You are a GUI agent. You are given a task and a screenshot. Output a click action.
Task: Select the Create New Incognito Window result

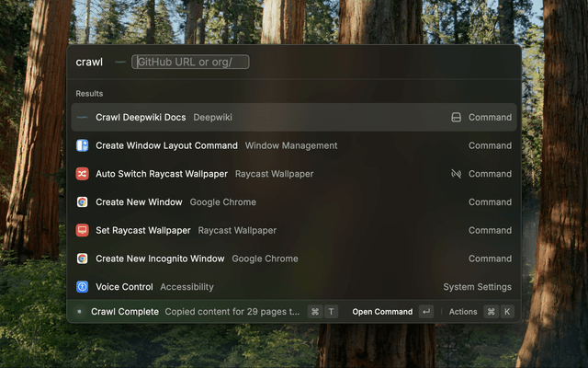[294, 259]
